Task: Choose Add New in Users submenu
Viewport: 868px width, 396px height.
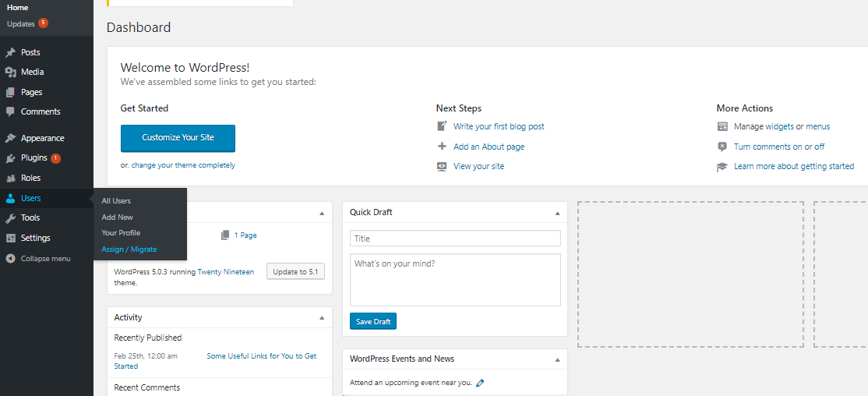Action: click(118, 217)
